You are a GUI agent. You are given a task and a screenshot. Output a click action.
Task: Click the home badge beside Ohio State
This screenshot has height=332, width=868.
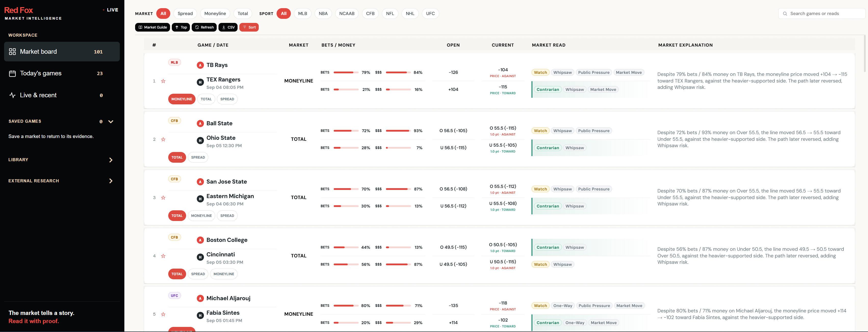tap(200, 140)
